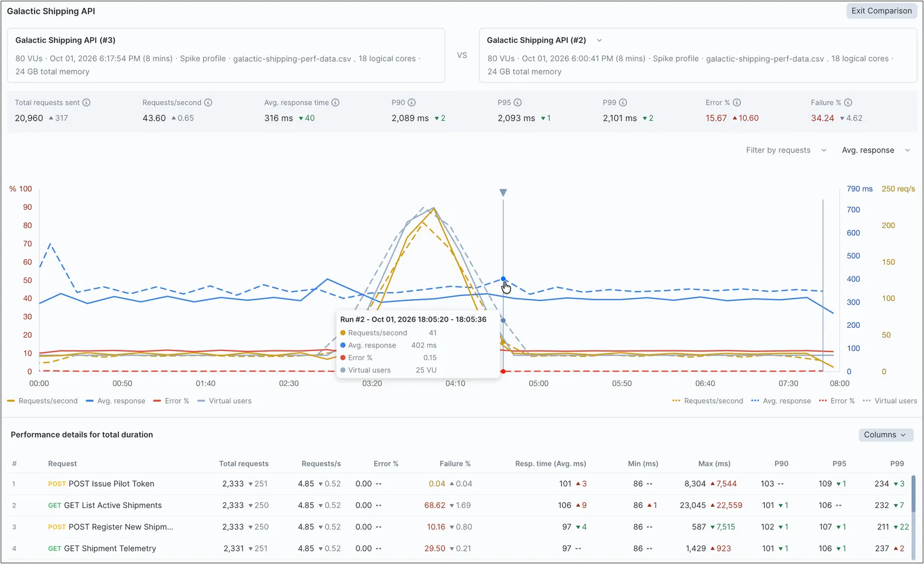924x564 pixels.
Task: Toggle solid Avg. response legend series
Action: click(x=115, y=401)
